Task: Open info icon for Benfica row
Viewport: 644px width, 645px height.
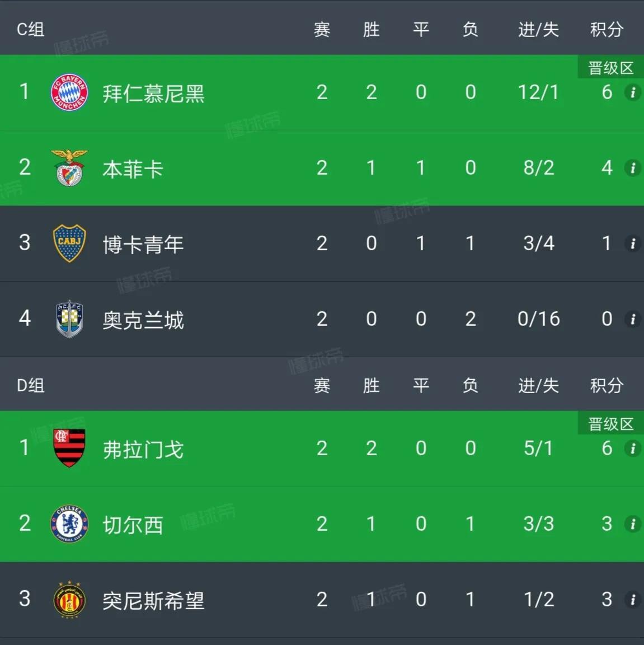Action: pyautogui.click(x=633, y=167)
